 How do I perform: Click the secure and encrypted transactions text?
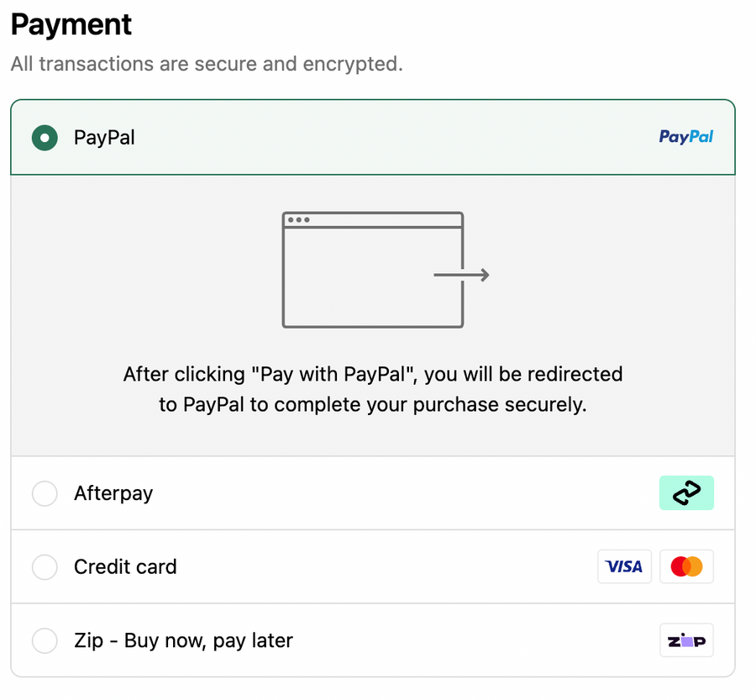pos(207,64)
